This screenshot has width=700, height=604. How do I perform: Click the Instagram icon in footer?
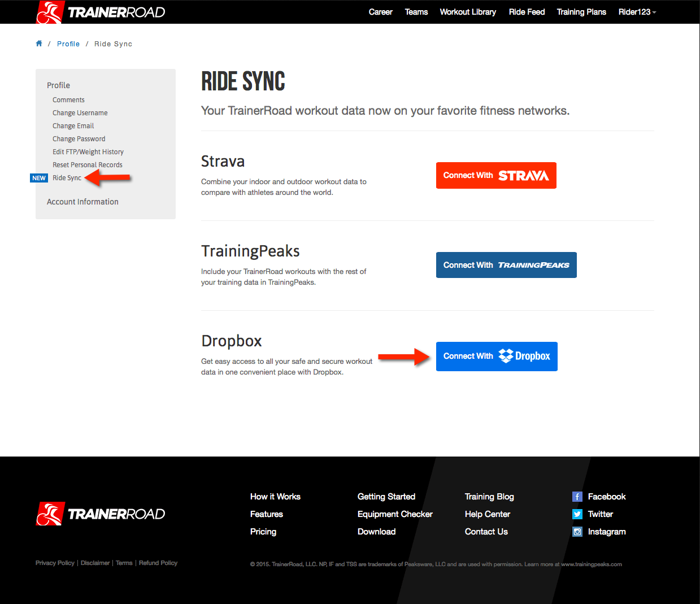tap(577, 532)
